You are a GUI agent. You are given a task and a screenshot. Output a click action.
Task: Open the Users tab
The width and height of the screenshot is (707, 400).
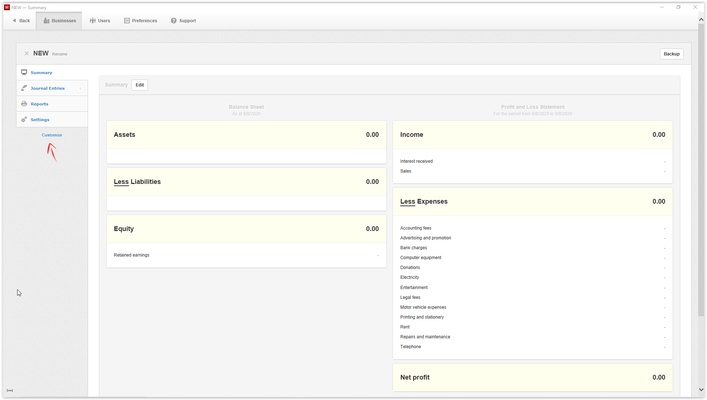coord(100,21)
